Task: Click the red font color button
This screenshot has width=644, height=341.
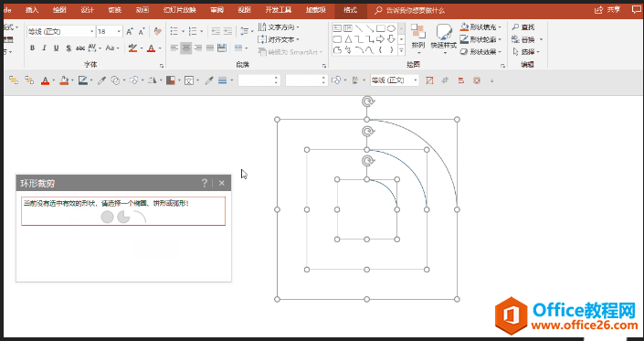Action: click(x=151, y=48)
